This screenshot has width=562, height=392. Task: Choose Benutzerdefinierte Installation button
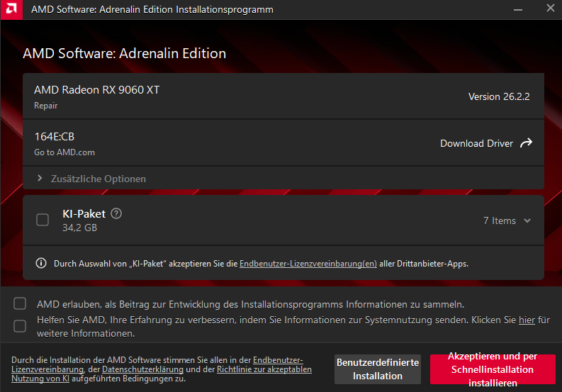click(378, 369)
